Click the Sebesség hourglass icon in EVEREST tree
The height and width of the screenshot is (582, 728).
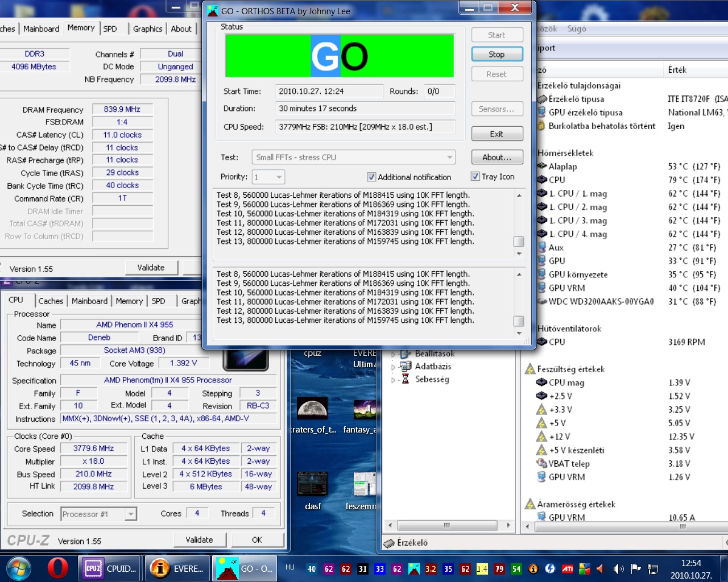(x=406, y=379)
